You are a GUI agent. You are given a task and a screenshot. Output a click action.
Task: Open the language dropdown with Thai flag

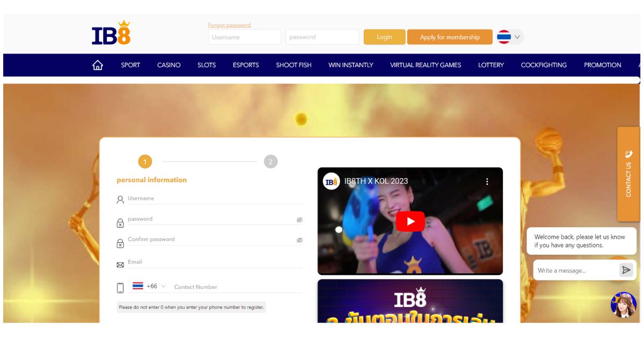[x=509, y=37]
